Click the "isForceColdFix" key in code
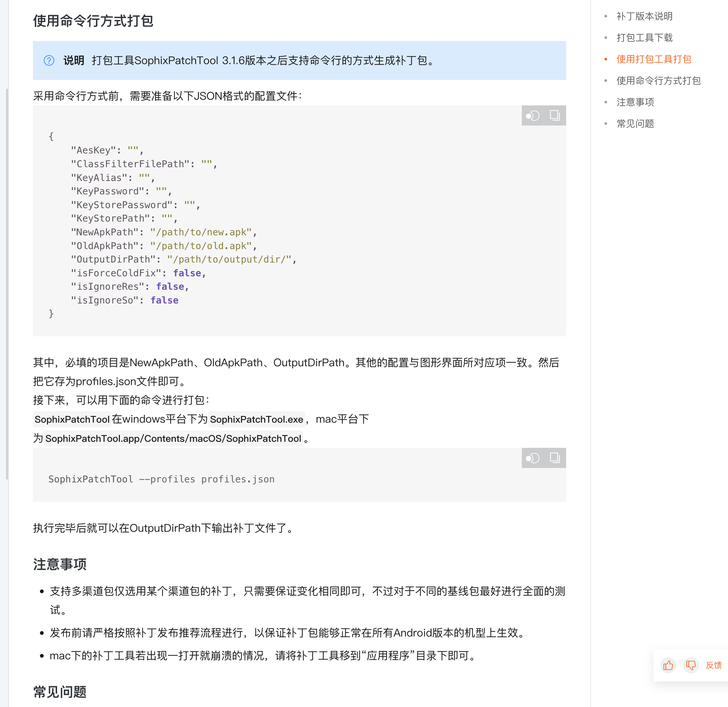 click(116, 273)
